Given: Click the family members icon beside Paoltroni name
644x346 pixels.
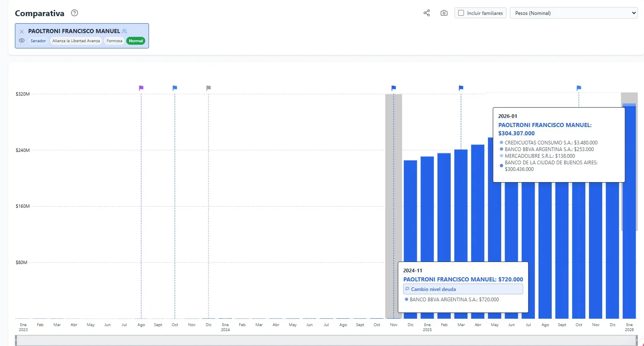Looking at the screenshot, I should pyautogui.click(x=125, y=31).
